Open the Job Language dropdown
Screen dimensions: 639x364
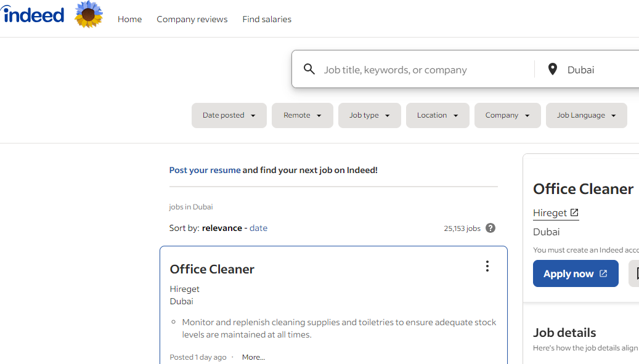[x=586, y=115]
